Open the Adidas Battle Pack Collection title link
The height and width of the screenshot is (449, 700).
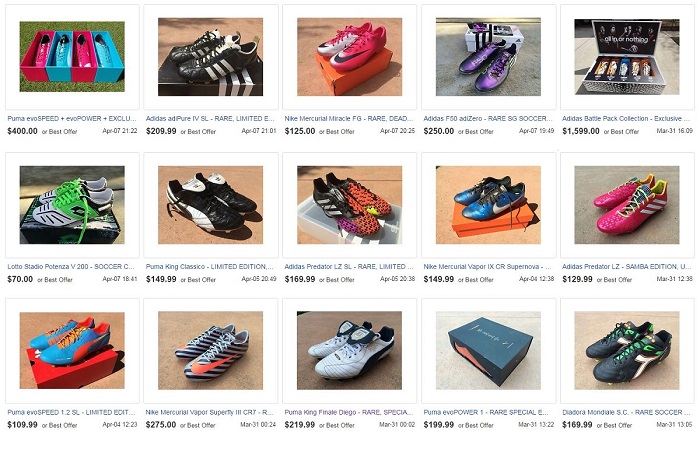[x=626, y=118]
